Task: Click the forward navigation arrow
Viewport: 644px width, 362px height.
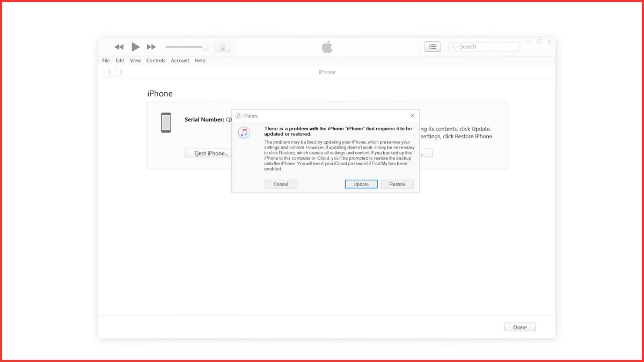Action: click(x=121, y=71)
